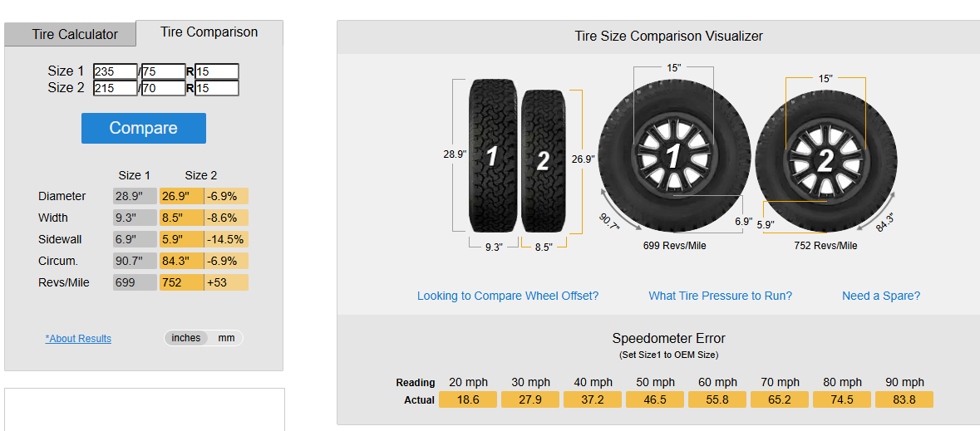Click Size 2 aspect ratio field 70

[163, 88]
